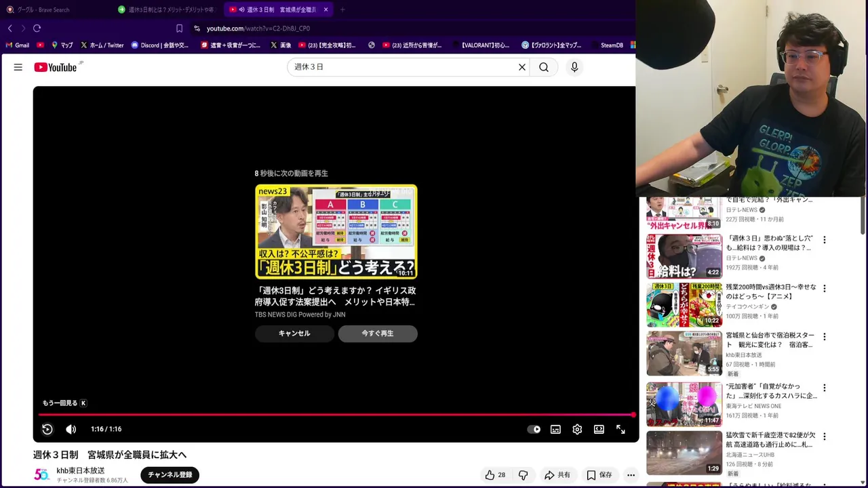868x488 pixels.
Task: Open options menu for 宮城県と仙台市で宿泊税スタート video
Action: tap(825, 337)
